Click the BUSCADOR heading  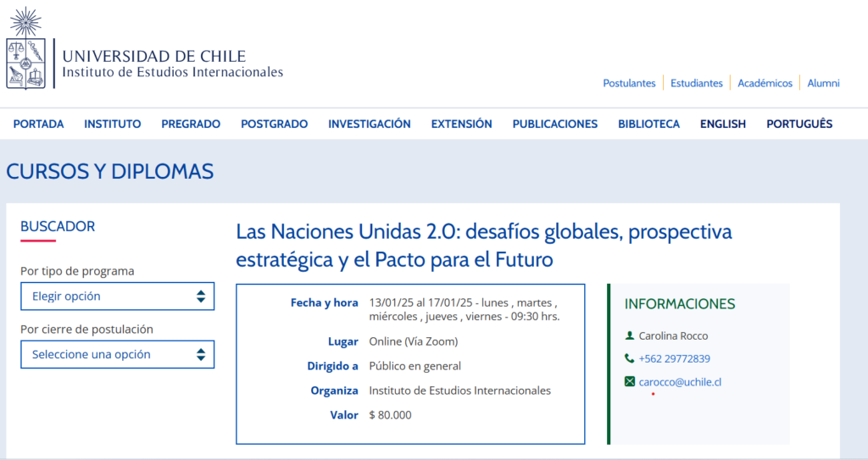click(x=58, y=226)
